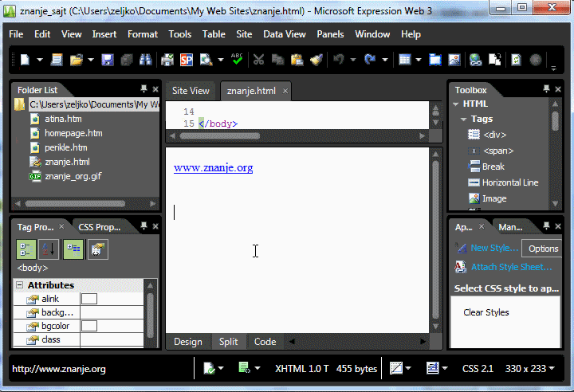Click the Print icon in the toolbar
The image size is (574, 392).
tap(167, 60)
